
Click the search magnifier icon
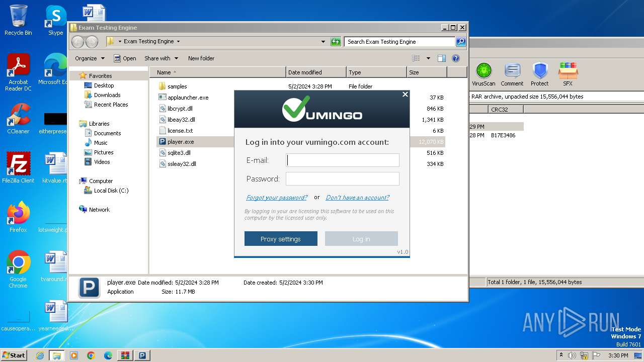[x=461, y=42]
